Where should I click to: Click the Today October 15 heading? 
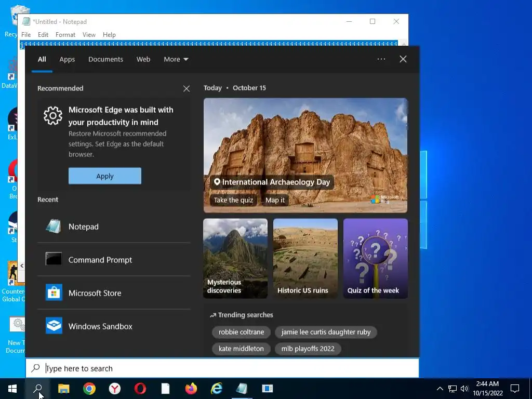click(x=235, y=88)
